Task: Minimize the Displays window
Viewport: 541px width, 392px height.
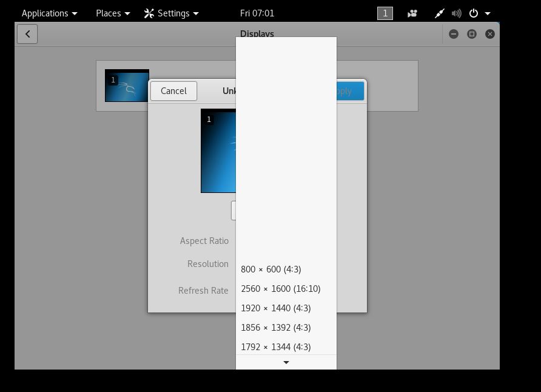Action: (453, 34)
